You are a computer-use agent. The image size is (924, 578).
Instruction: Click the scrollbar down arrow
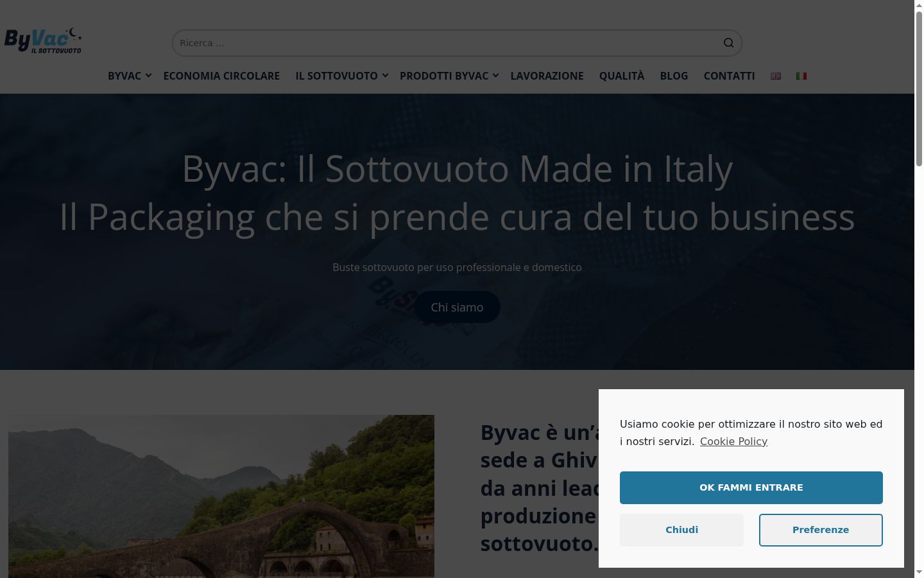[919, 573]
